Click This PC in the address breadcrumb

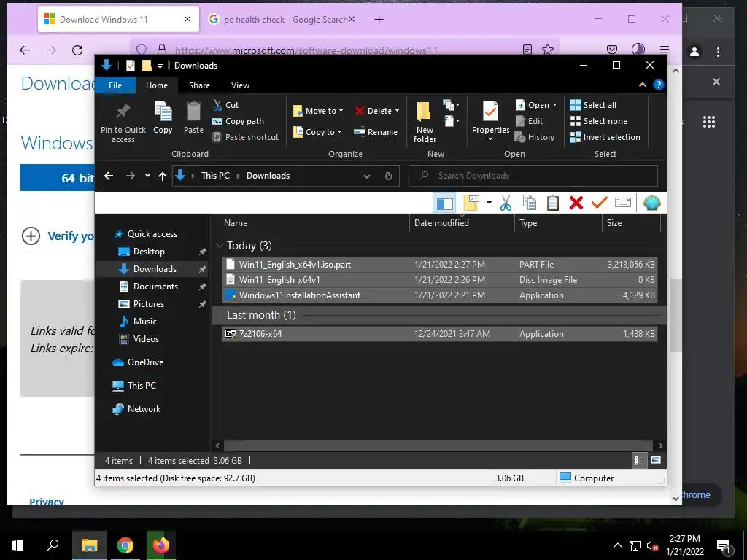(x=215, y=176)
